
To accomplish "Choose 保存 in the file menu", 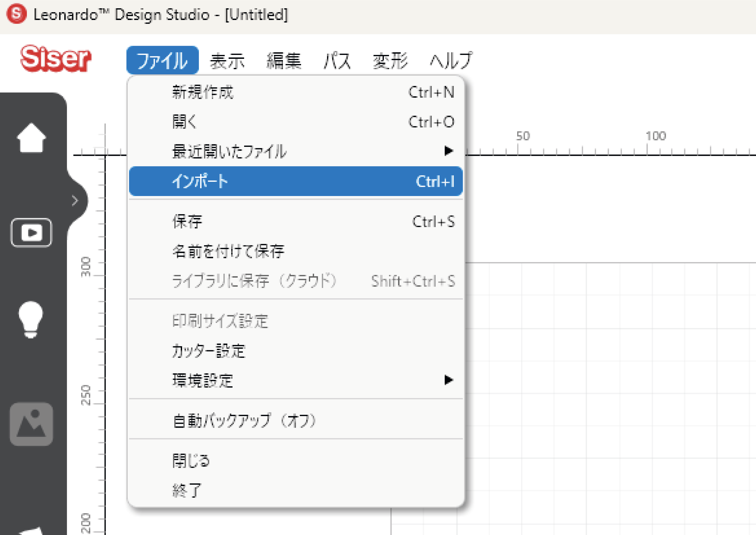I will click(296, 221).
